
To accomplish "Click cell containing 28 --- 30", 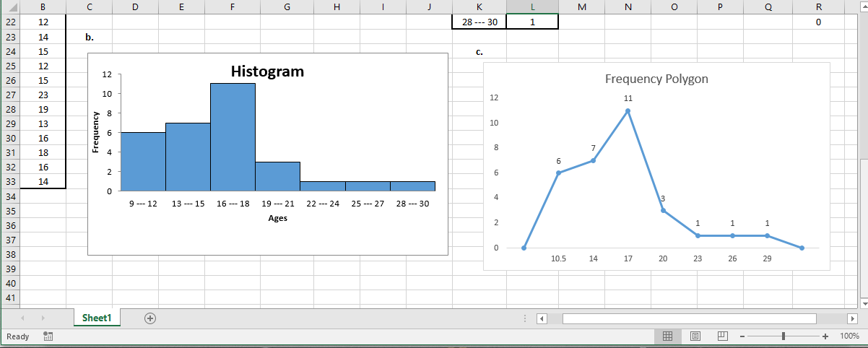I will pos(479,22).
